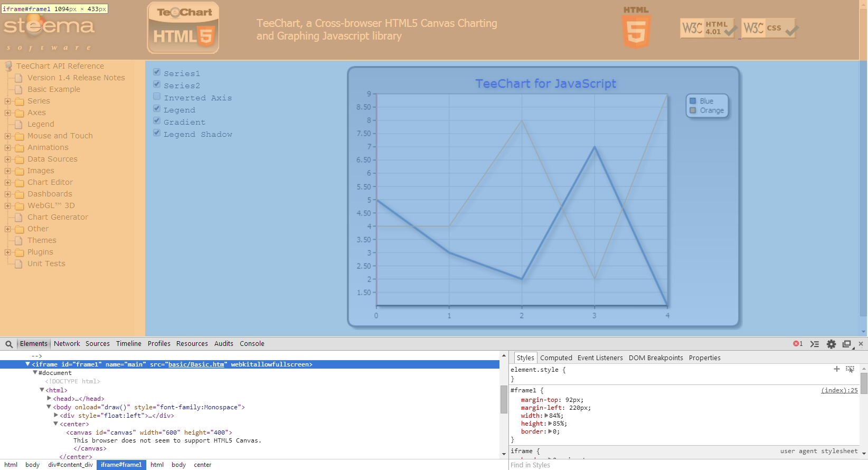The width and height of the screenshot is (868, 470).
Task: Expand the Animations tree node
Action: click(7, 148)
